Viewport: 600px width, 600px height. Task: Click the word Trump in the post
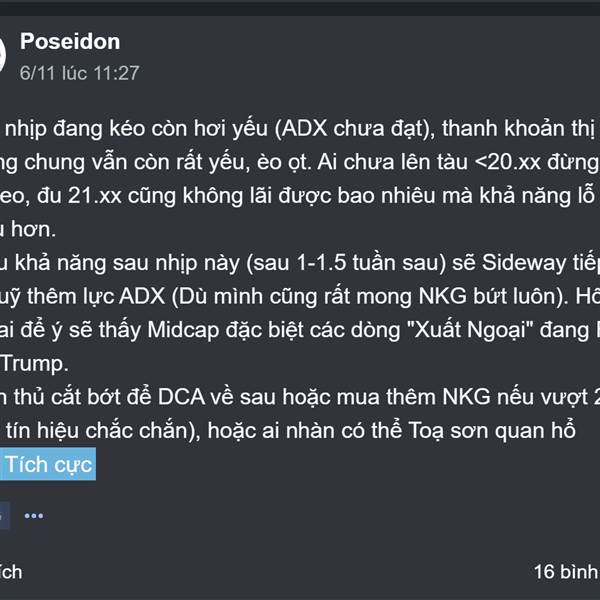(34, 364)
